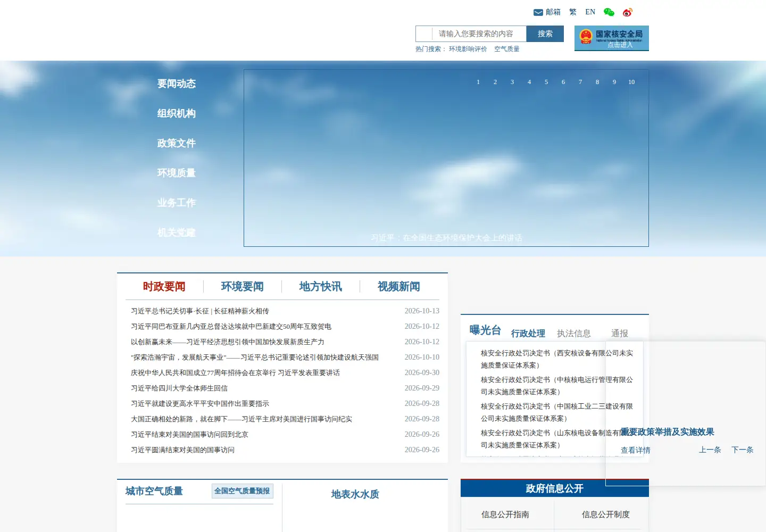Click the Weibo icon in header
766x532 pixels.
click(x=628, y=12)
